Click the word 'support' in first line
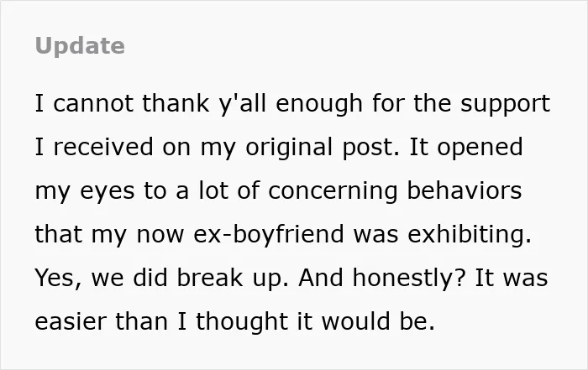Viewport: 588px width, 370px height. [506, 106]
